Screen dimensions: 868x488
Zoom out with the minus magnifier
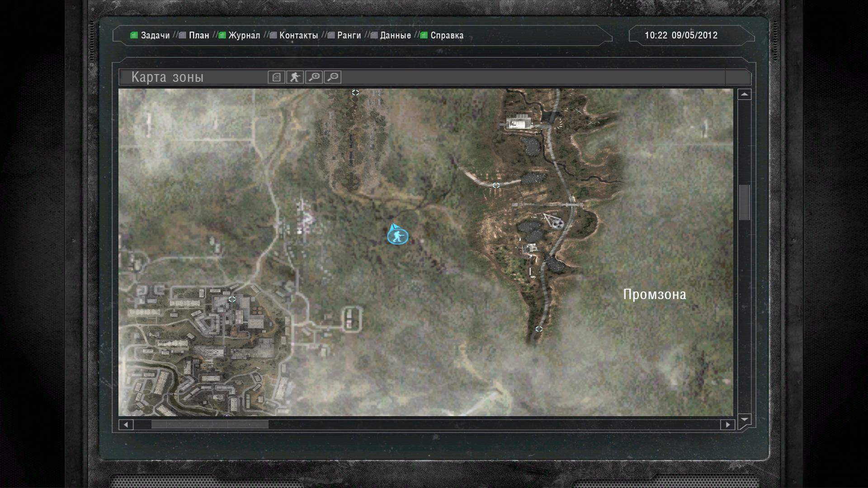pyautogui.click(x=333, y=77)
